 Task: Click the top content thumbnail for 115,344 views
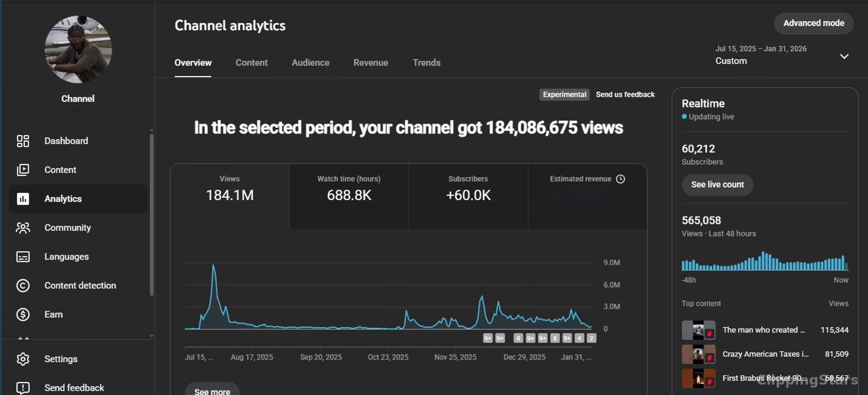coord(699,330)
